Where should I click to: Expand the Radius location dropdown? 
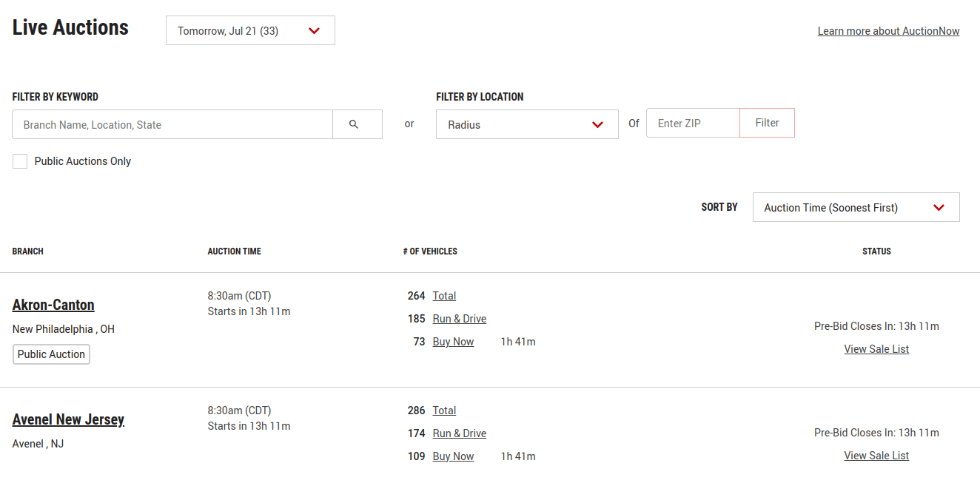point(526,124)
